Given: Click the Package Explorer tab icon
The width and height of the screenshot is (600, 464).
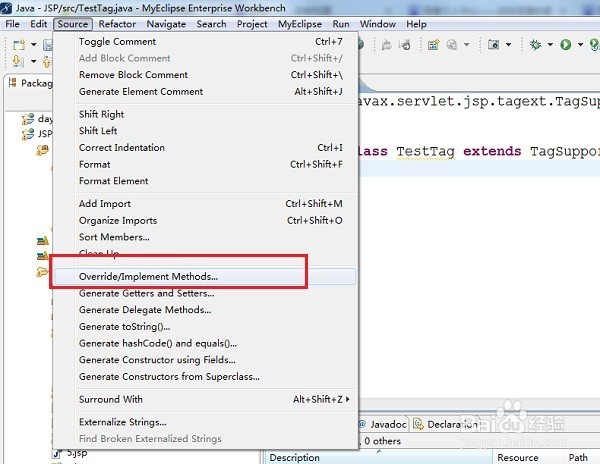Looking at the screenshot, I should pyautogui.click(x=13, y=83).
